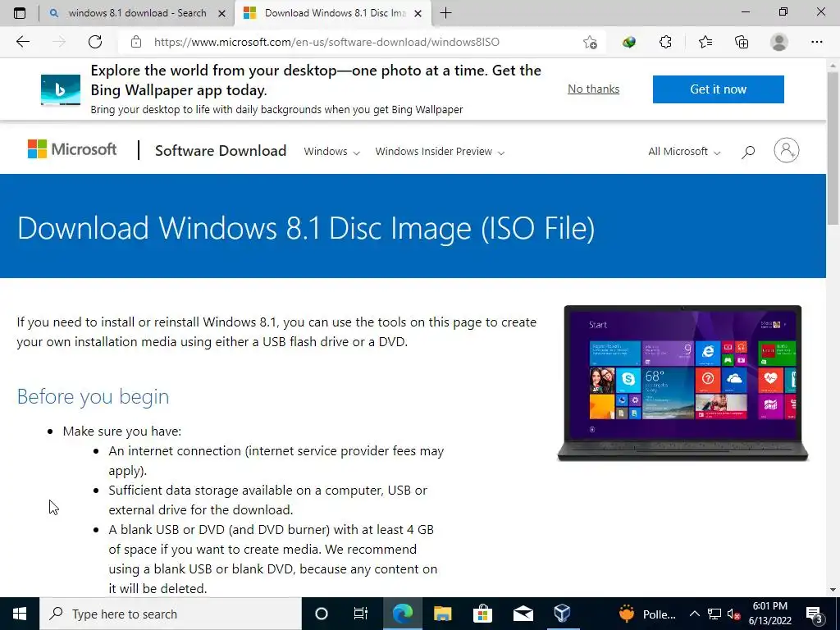Open the 'Software Download' link

click(x=221, y=151)
